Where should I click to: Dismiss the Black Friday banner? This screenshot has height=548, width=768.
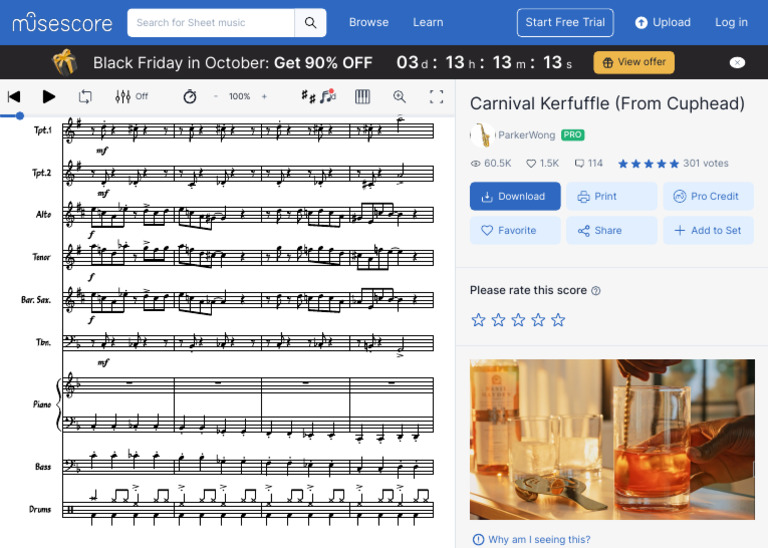click(737, 62)
